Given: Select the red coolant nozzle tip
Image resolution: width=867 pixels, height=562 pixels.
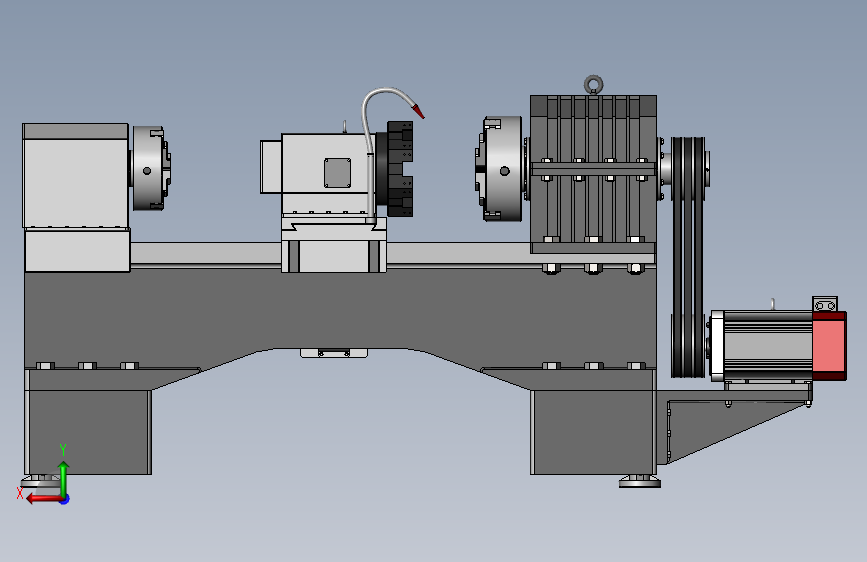Looking at the screenshot, I should pyautogui.click(x=417, y=110).
